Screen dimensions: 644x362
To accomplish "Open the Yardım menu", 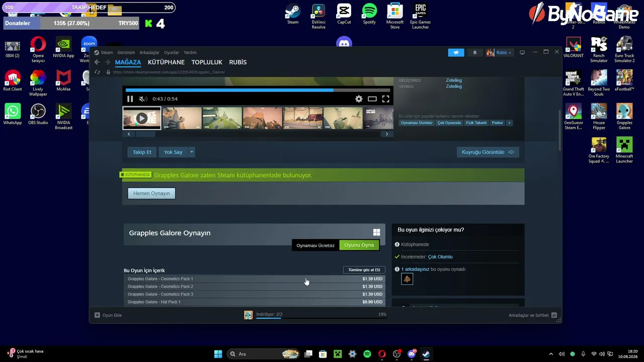I will pyautogui.click(x=190, y=52).
